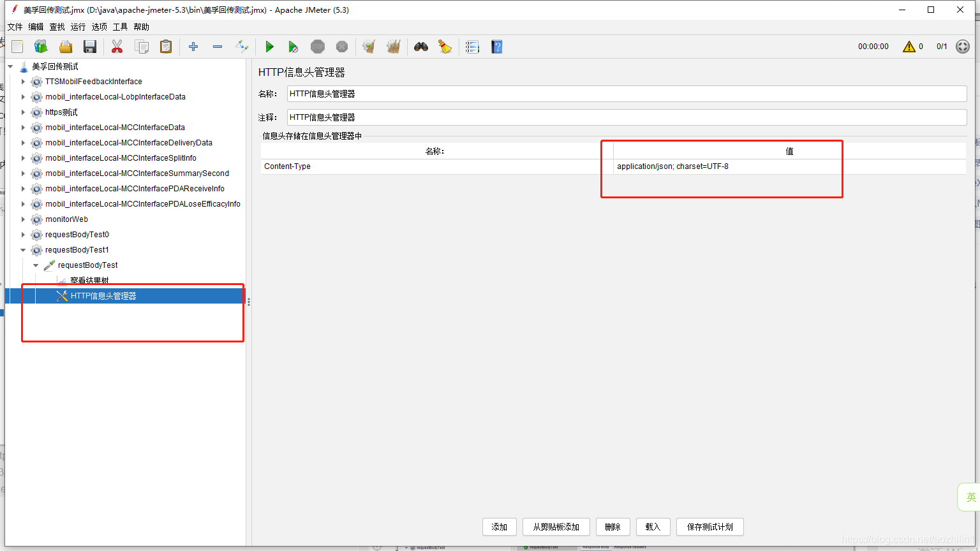This screenshot has height=551, width=980.
Task: Open the 工具 menu
Action: [121, 27]
